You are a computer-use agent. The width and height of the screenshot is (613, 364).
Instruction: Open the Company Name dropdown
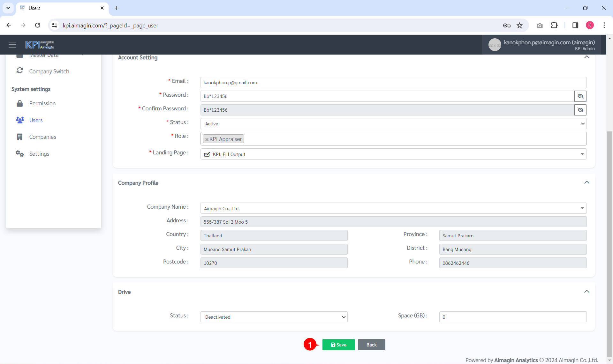(393, 209)
